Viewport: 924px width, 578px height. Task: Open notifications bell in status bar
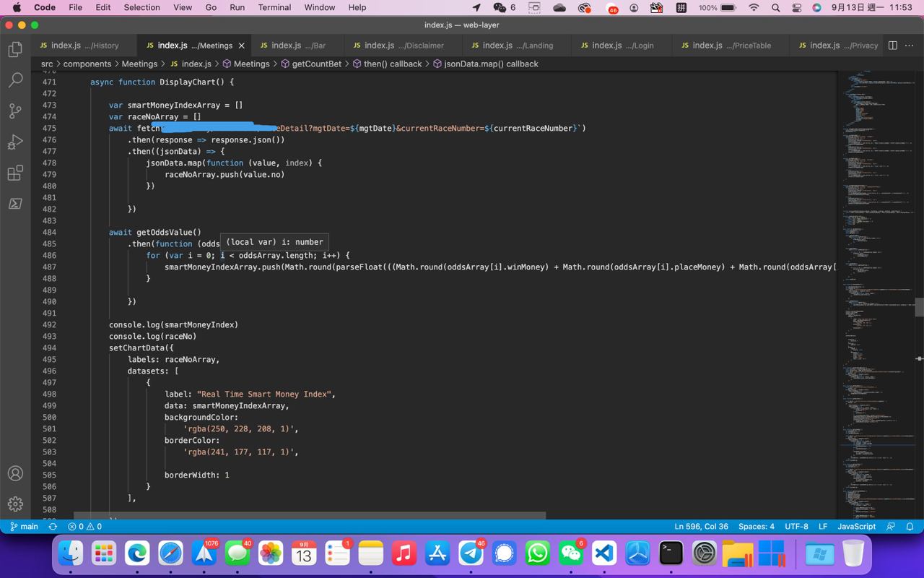coord(910,527)
